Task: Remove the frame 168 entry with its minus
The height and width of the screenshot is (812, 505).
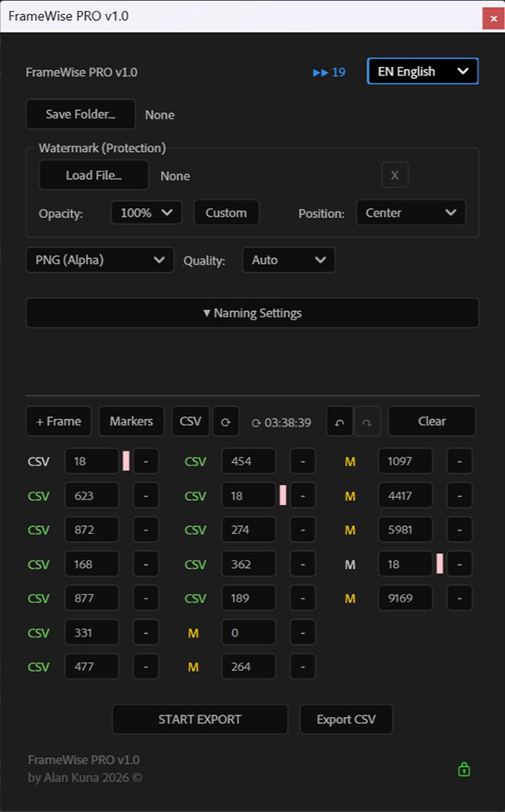Action: [x=146, y=564]
